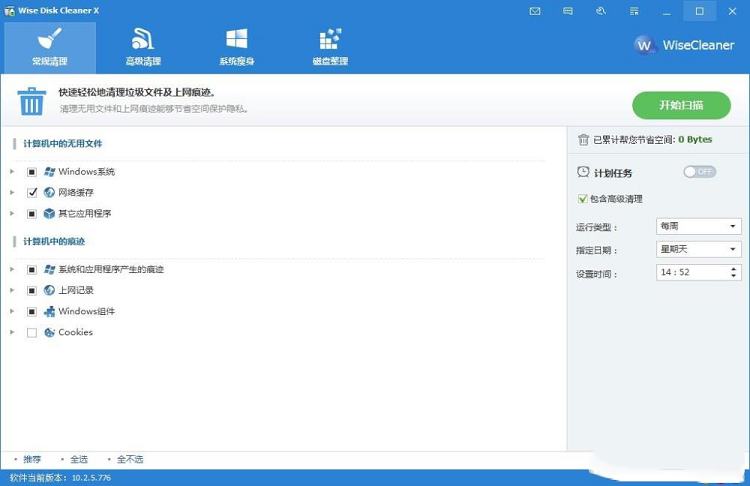750x486 pixels.
Task: Click the 计算机中的痕迹 section header
Action: [x=54, y=242]
